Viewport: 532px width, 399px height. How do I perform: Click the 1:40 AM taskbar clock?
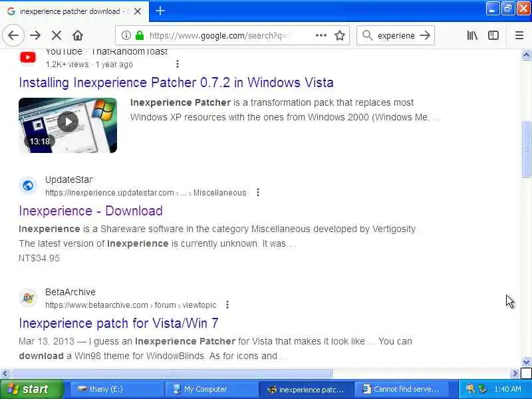[x=507, y=389]
